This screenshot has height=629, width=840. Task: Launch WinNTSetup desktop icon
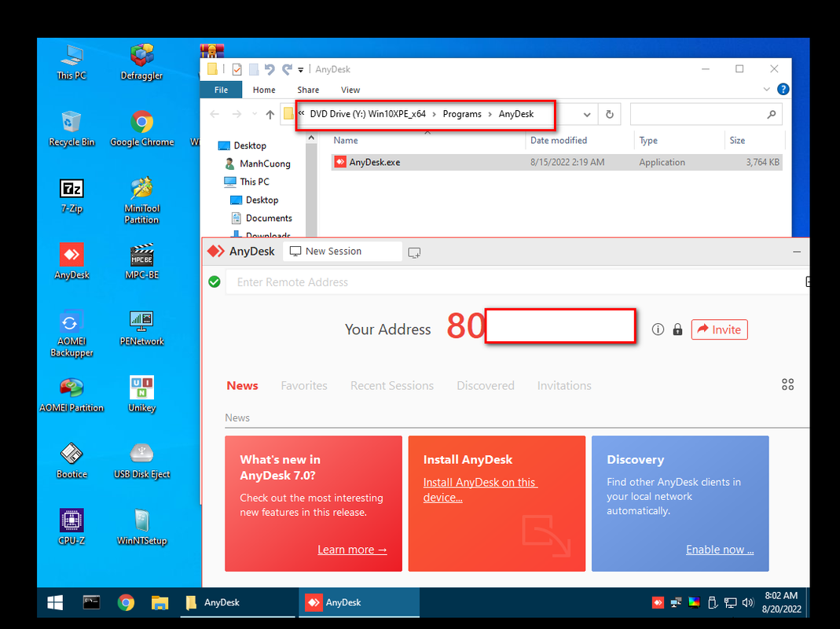(142, 527)
